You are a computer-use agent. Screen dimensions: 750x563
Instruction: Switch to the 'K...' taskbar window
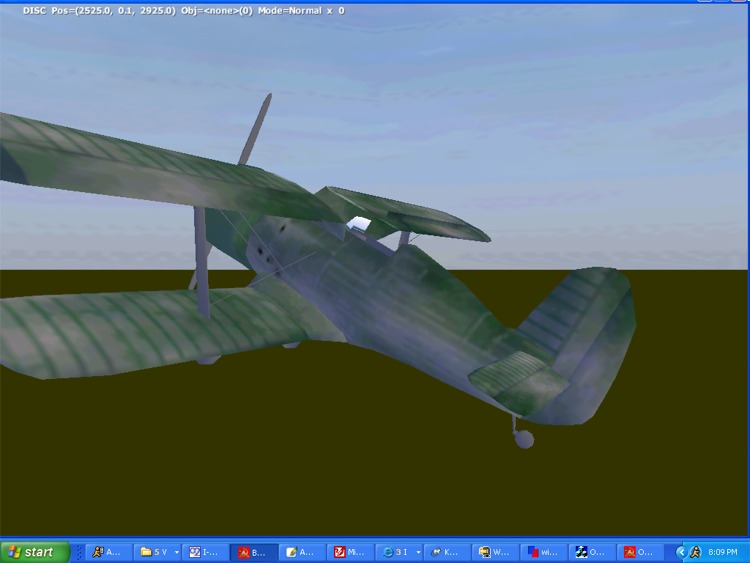(x=447, y=552)
